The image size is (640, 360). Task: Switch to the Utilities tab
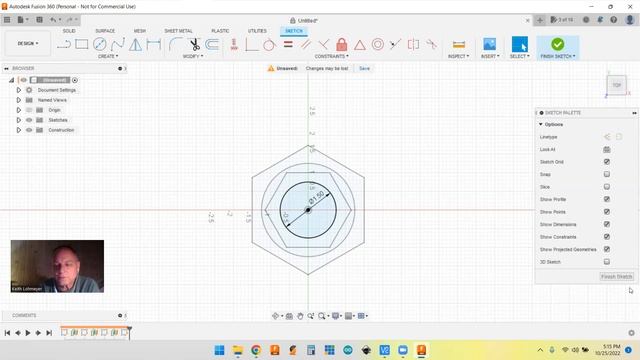point(257,31)
